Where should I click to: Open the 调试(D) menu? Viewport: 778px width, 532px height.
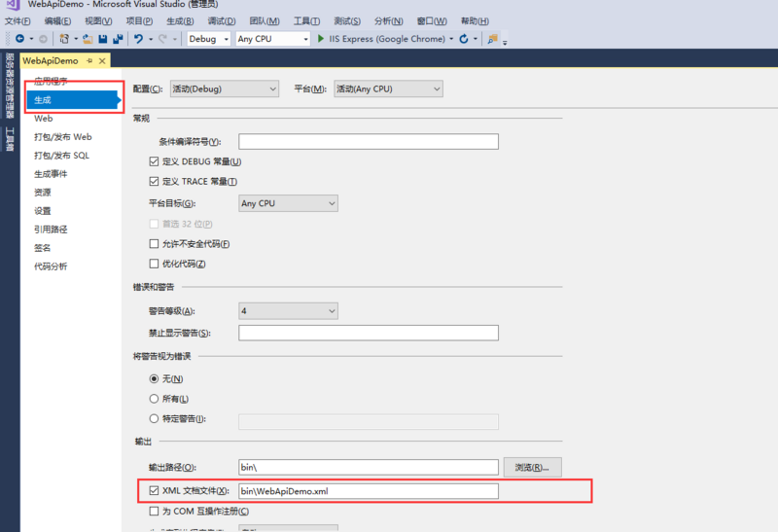pyautogui.click(x=222, y=20)
